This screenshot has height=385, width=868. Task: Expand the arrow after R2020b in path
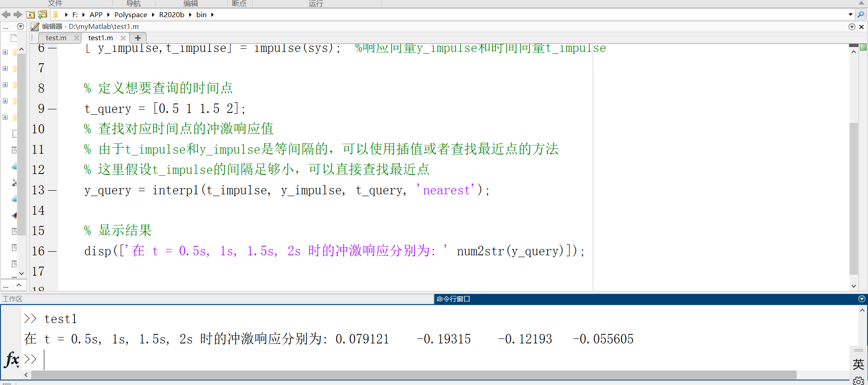tap(190, 14)
